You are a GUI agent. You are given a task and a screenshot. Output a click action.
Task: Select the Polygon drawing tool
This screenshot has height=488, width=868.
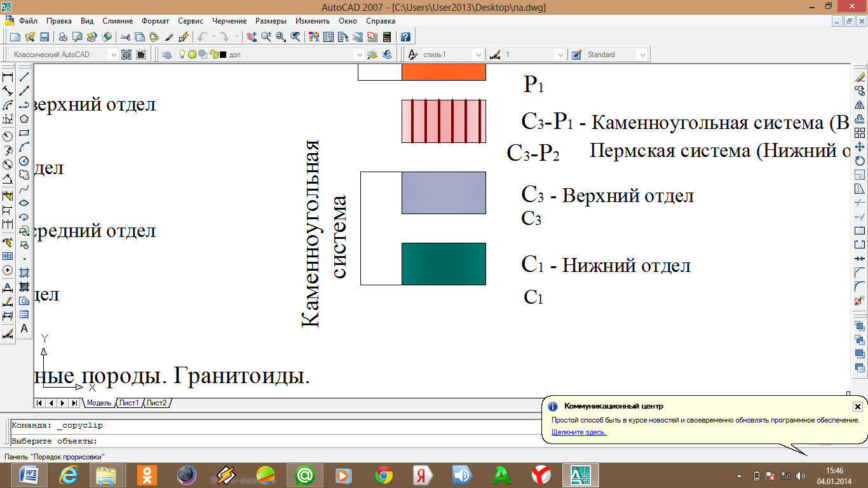click(24, 119)
